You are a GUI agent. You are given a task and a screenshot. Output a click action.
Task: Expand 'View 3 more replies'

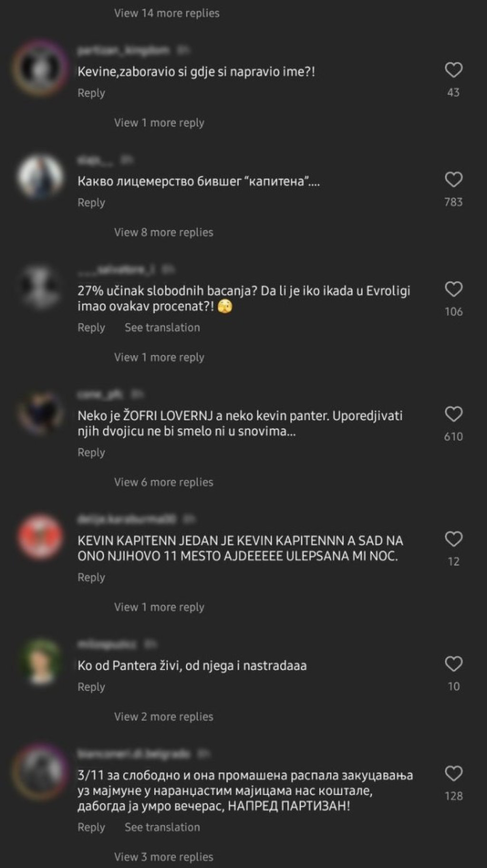[x=164, y=857]
